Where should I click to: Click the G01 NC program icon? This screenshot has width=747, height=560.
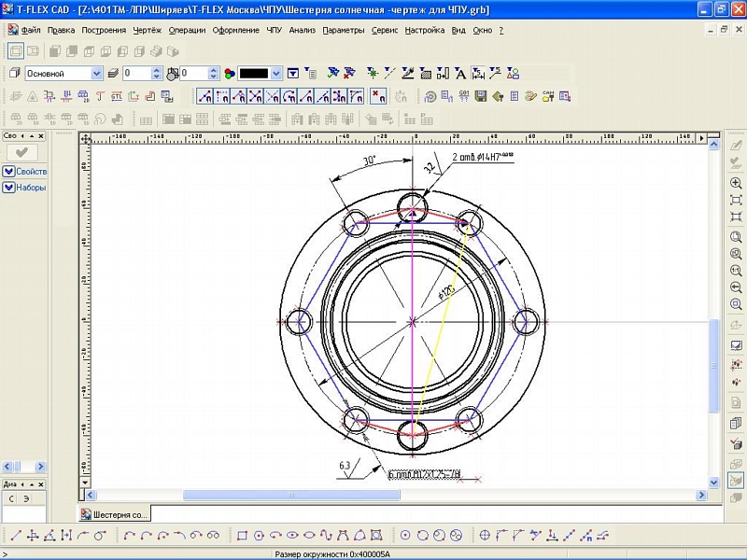[464, 97]
